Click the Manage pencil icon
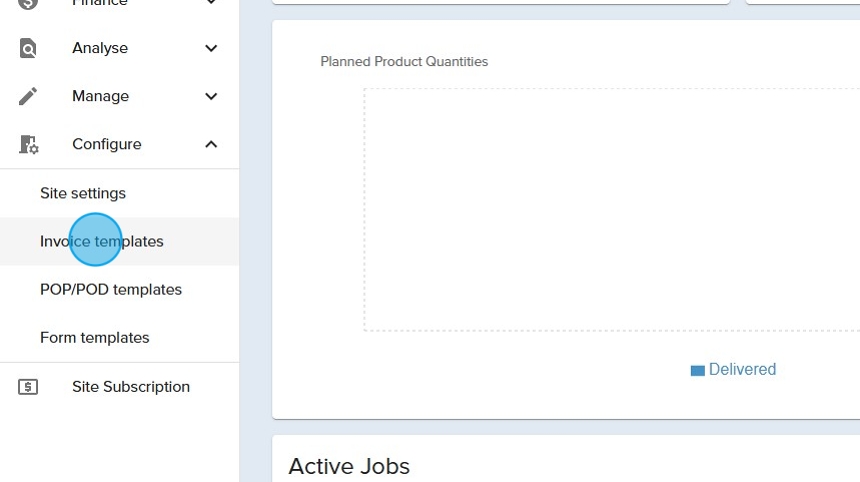Viewport: 860px width, 482px height. pos(28,96)
